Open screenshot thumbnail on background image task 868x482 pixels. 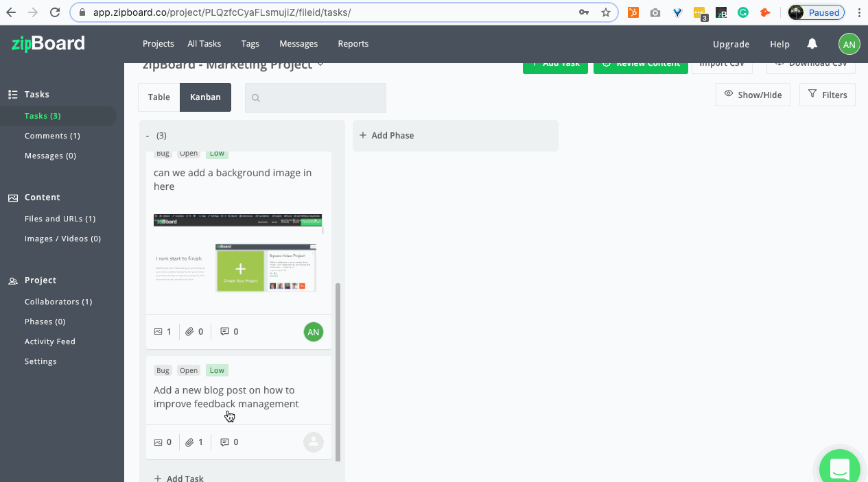pyautogui.click(x=237, y=254)
